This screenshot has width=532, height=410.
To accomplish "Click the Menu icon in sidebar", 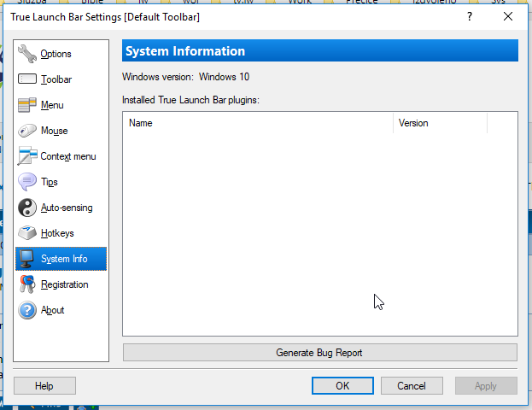I will tap(27, 105).
